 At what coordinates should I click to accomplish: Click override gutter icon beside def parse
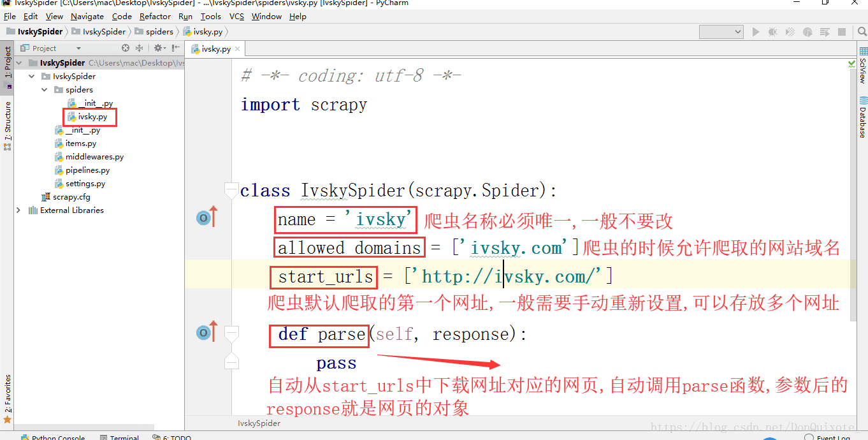pos(207,332)
